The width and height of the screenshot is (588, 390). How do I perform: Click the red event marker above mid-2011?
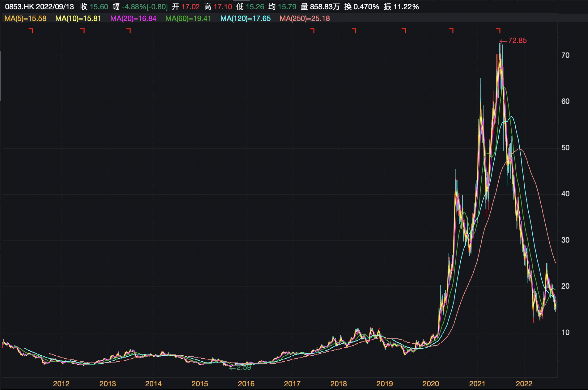click(31, 31)
